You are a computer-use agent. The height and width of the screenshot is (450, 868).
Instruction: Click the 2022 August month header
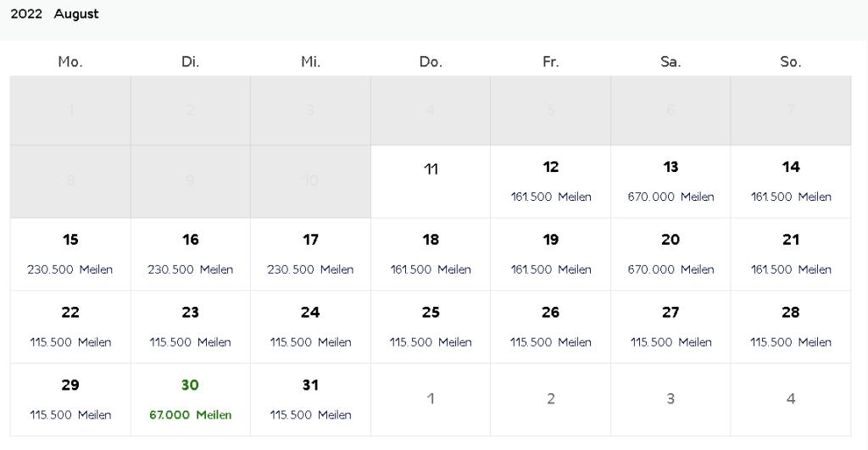[x=54, y=14]
